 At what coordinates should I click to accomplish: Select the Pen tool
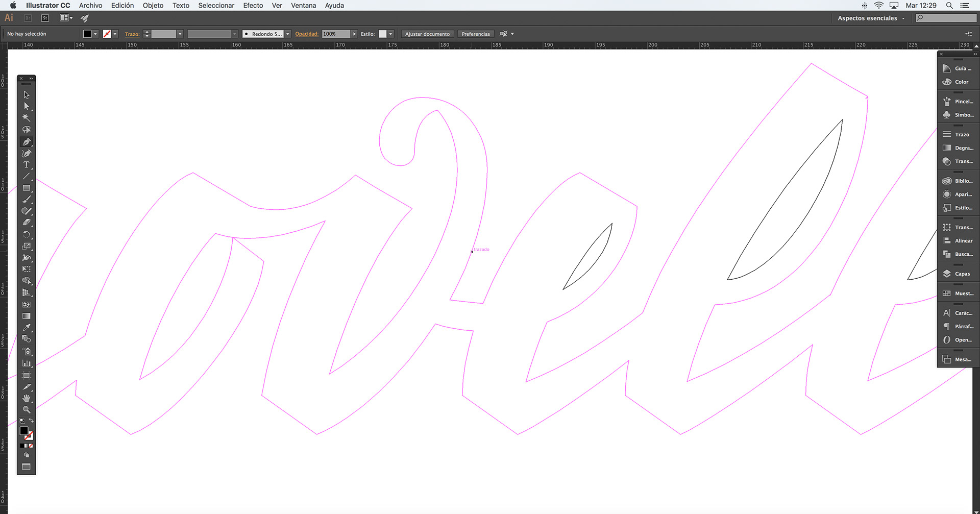(27, 141)
